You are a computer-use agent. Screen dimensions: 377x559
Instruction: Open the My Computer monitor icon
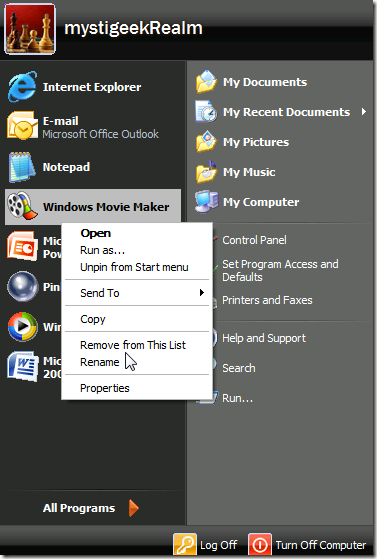tap(207, 202)
